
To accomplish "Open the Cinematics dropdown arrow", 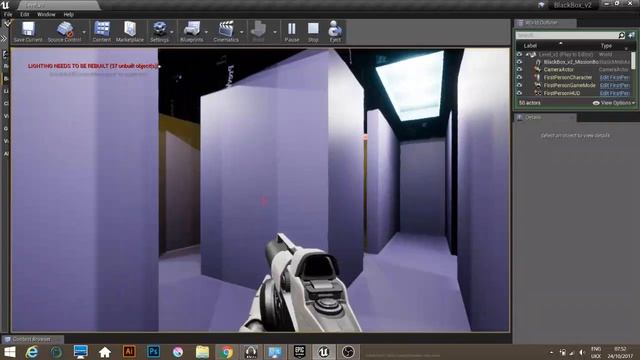I will 241,32.
